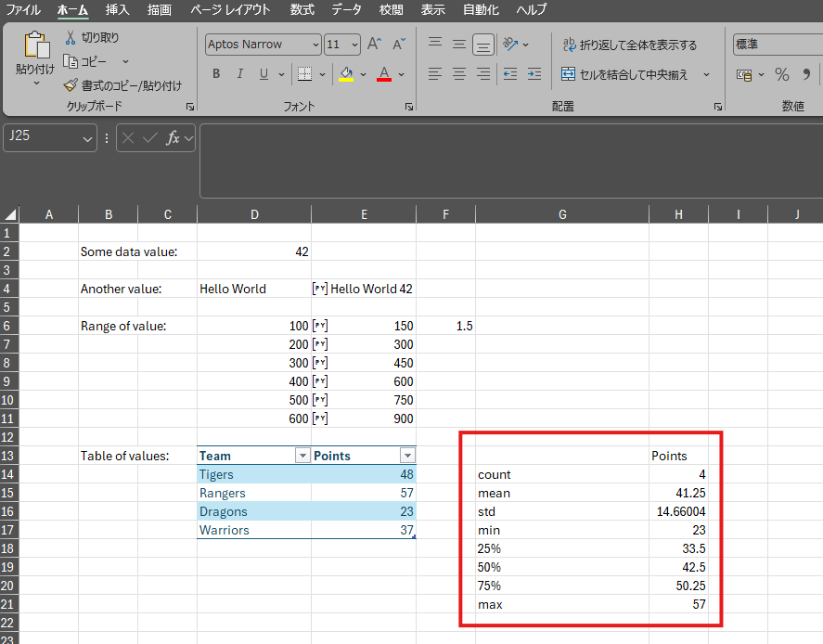The width and height of the screenshot is (823, 644).
Task: Click the Copy (コピー) icon
Action: pos(71,61)
